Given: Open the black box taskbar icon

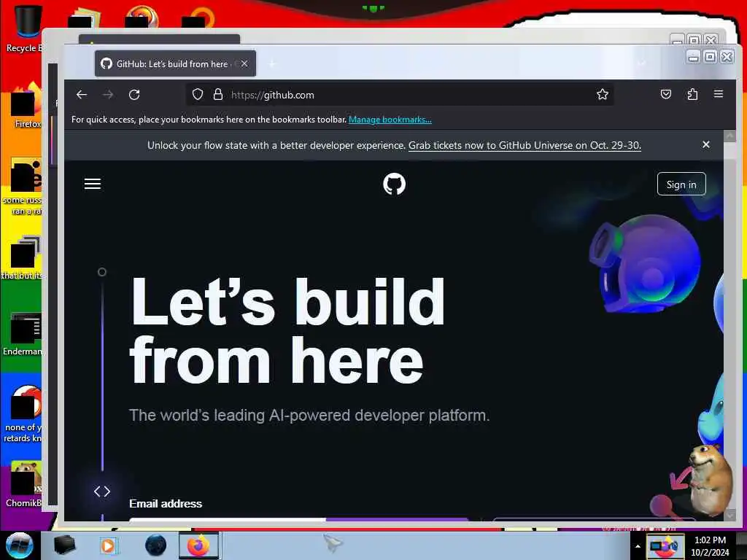Looking at the screenshot, I should [x=64, y=545].
